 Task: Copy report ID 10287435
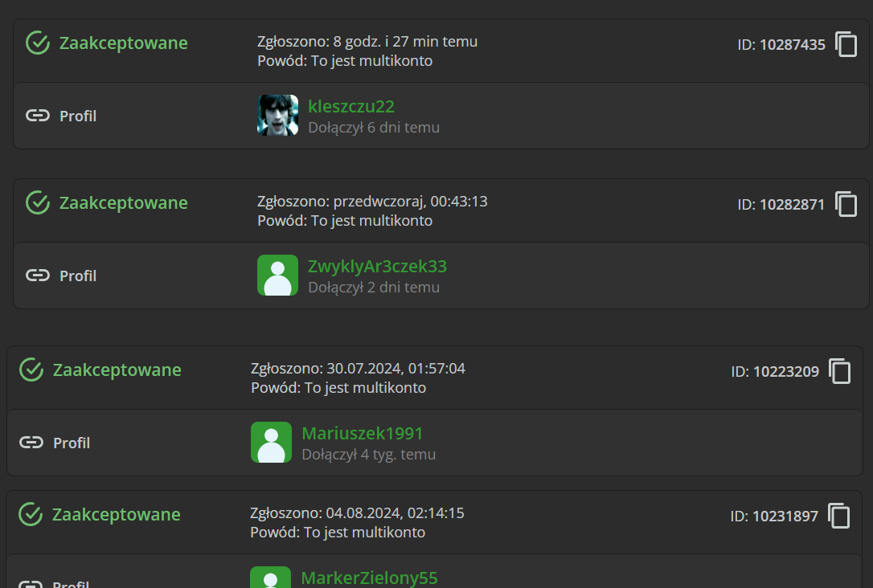[x=846, y=44]
